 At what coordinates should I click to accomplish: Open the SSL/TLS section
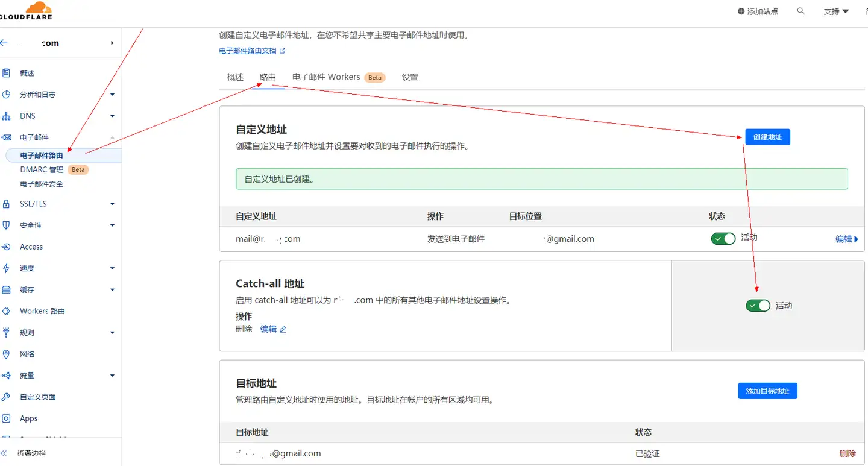(34, 204)
